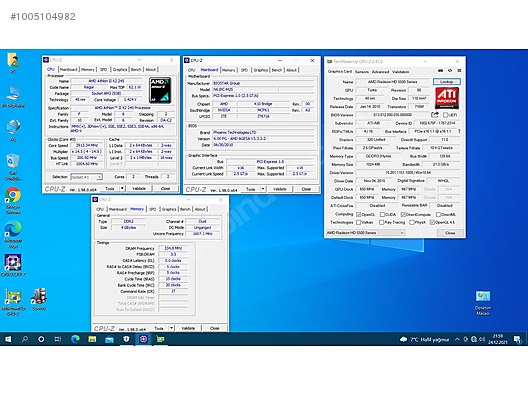Open taskbar search magnifier
The height and width of the screenshot is (396, 528).
click(25, 339)
